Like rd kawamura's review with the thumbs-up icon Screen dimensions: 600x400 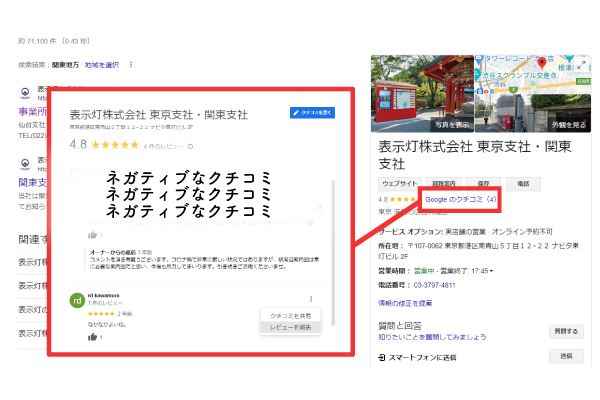pyautogui.click(x=93, y=337)
